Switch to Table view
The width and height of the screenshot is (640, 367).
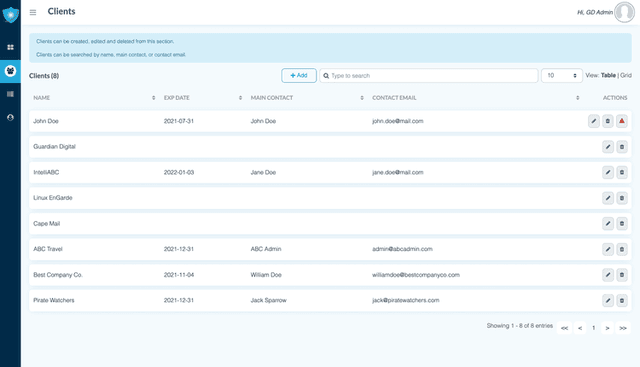click(608, 76)
